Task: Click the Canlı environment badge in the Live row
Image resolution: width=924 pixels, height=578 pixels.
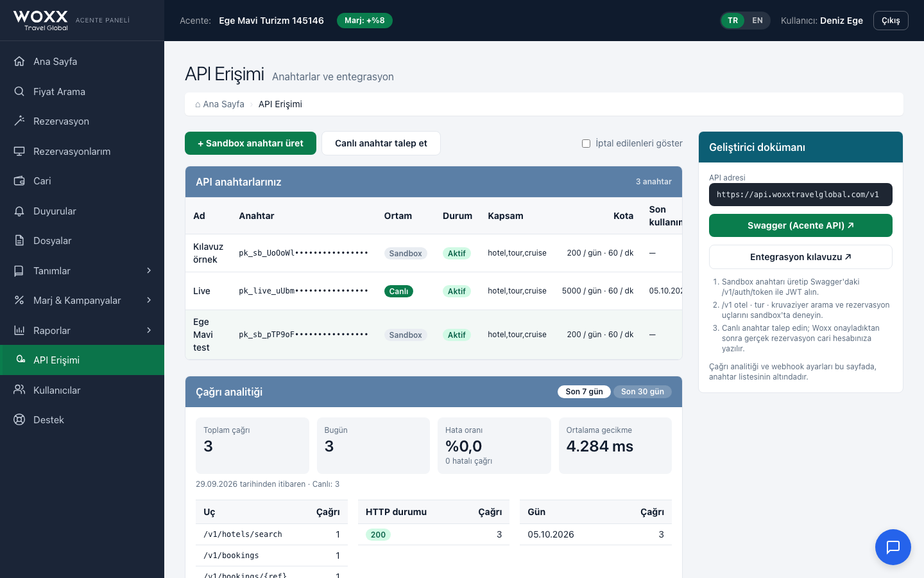Action: pos(398,291)
